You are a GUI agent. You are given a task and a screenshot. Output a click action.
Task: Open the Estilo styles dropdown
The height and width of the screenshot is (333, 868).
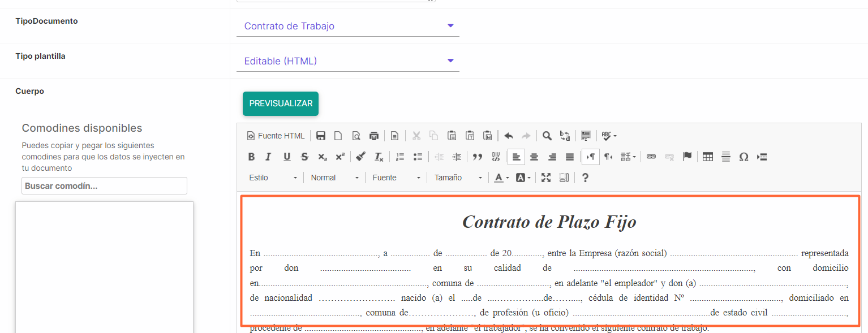pyautogui.click(x=273, y=178)
